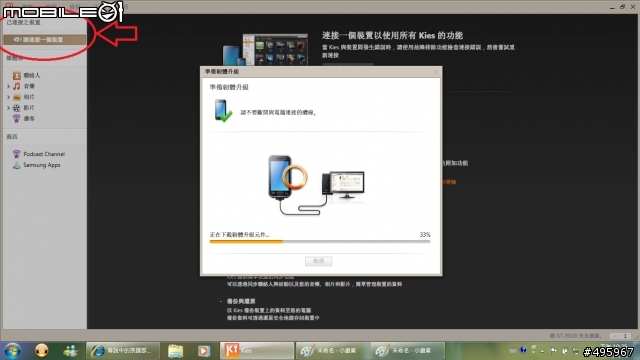Click the phone with green checkmark icon
Image resolution: width=640 pixels, height=360 pixels.
point(223,111)
